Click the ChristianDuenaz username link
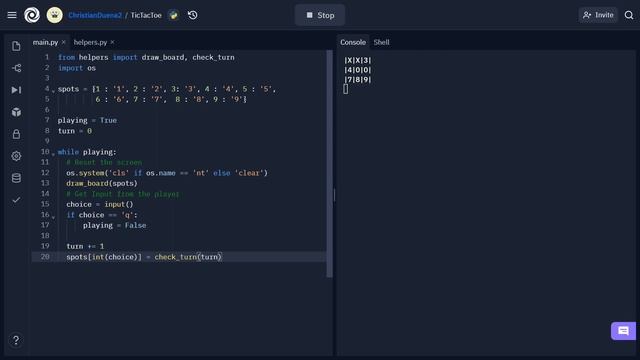 pyautogui.click(x=95, y=15)
